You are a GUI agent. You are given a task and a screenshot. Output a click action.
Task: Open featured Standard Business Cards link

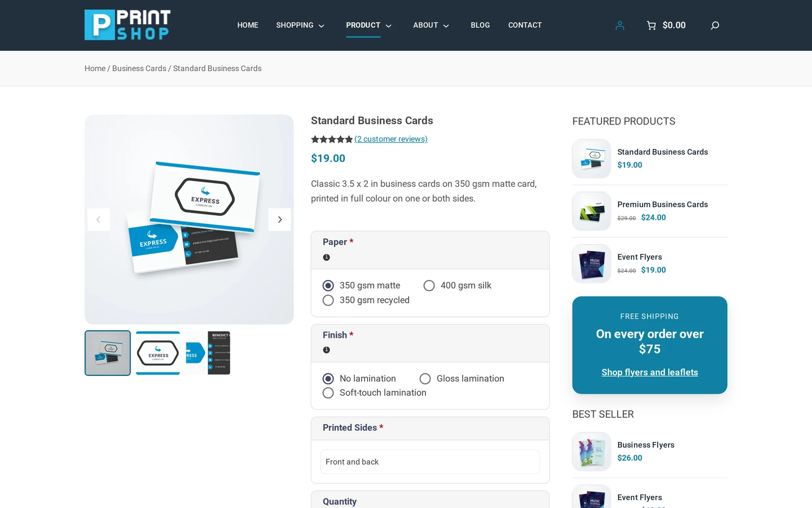[x=662, y=152]
